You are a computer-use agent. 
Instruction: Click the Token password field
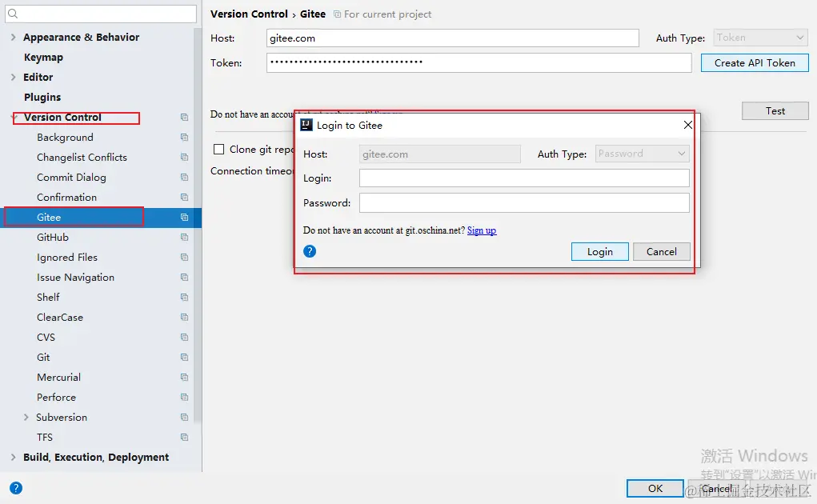coord(479,63)
